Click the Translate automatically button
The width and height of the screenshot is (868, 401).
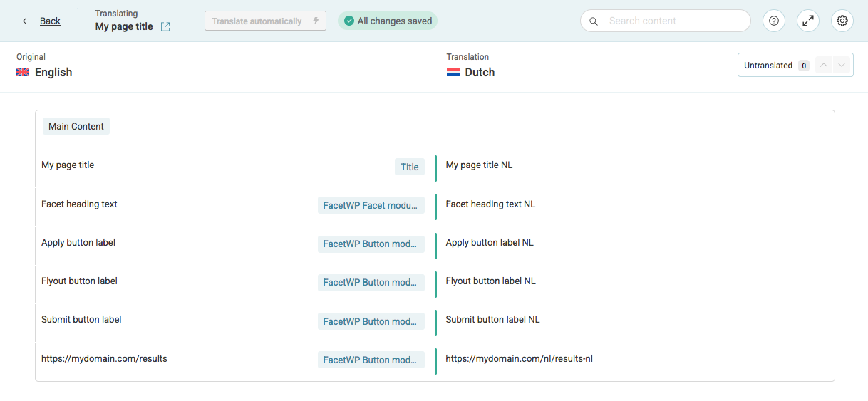point(265,21)
